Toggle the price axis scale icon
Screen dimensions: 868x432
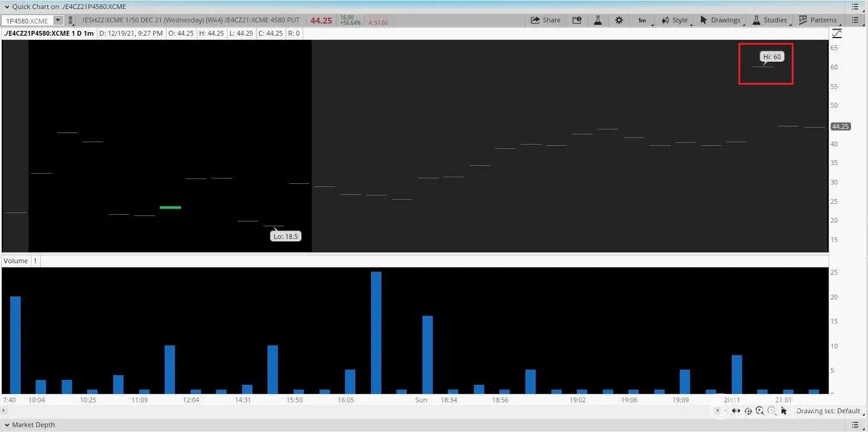[837, 33]
